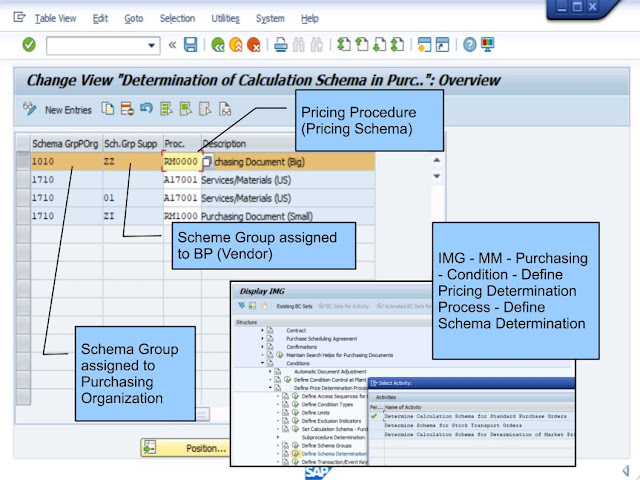The height and width of the screenshot is (480, 640).
Task: Open the Selection menu
Action: pos(177,18)
